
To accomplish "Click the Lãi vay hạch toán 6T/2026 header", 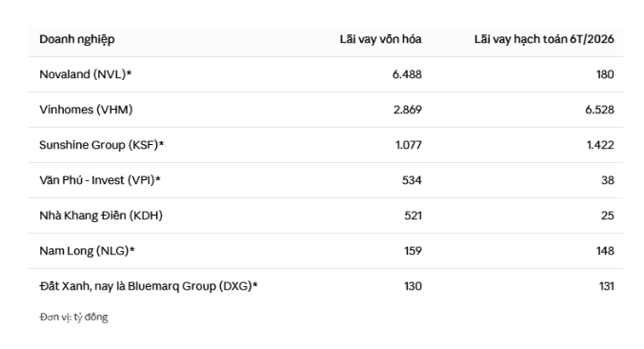I will (x=544, y=39).
